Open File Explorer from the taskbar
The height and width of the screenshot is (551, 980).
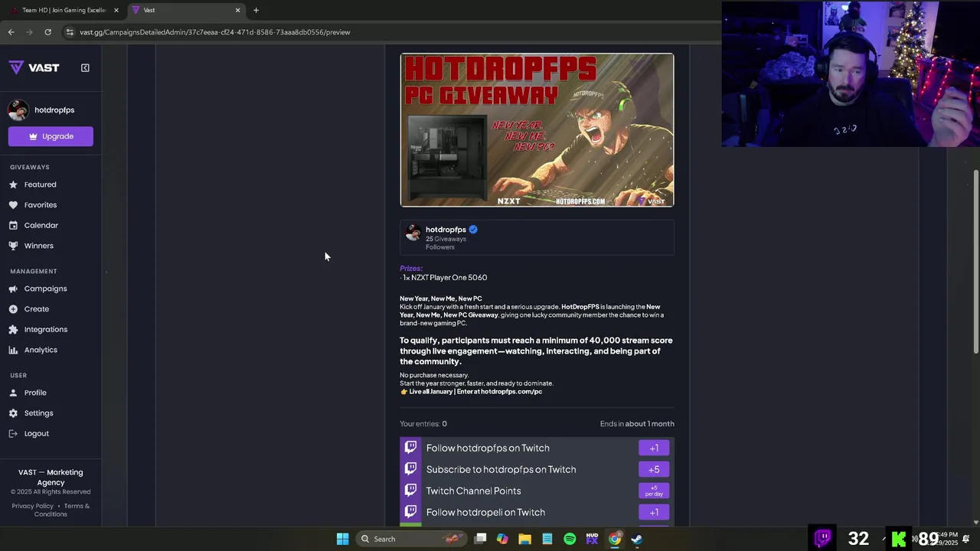[x=524, y=539]
